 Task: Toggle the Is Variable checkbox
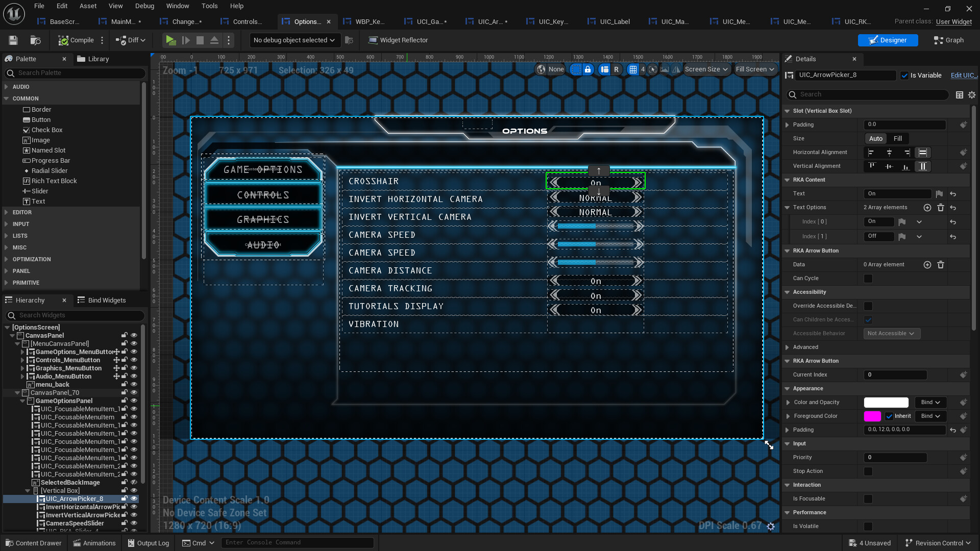[904, 75]
